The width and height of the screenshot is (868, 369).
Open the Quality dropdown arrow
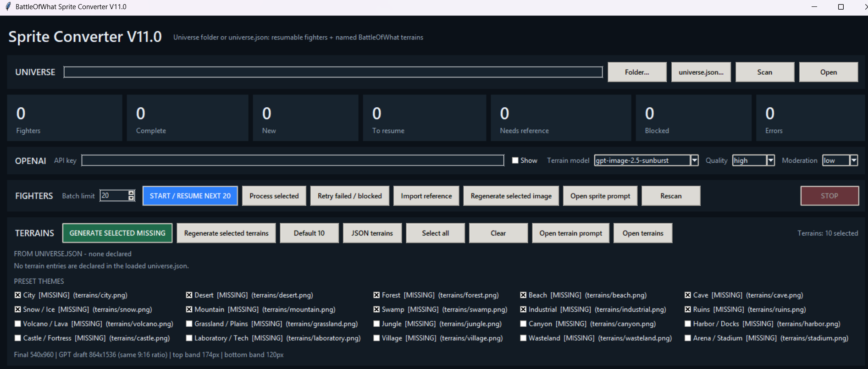771,160
